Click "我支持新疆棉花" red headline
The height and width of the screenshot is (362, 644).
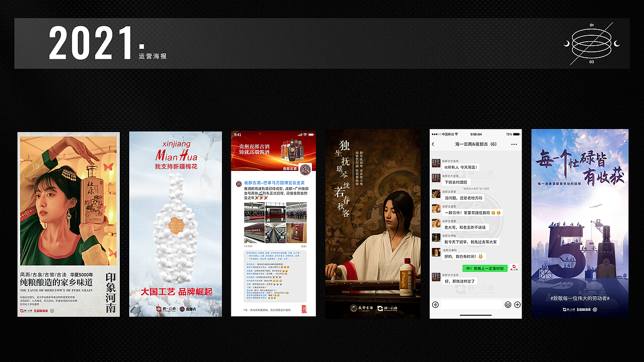[176, 166]
